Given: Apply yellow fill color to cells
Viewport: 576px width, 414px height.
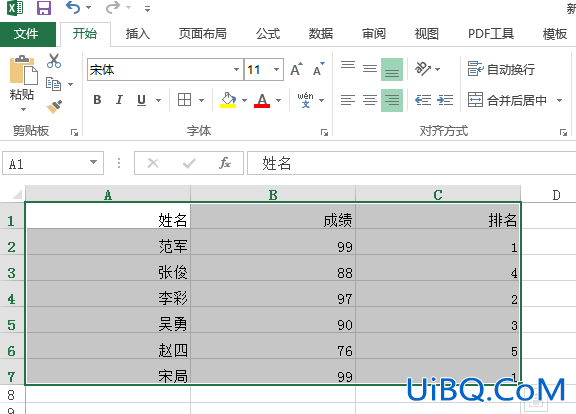Looking at the screenshot, I should [x=228, y=100].
